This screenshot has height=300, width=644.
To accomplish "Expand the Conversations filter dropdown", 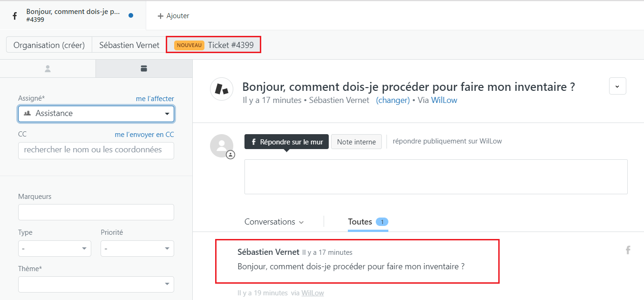I will [x=274, y=222].
